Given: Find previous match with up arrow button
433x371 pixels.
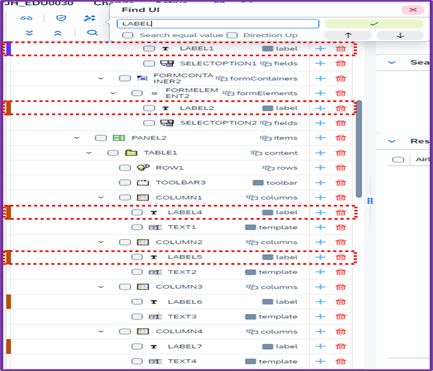Looking at the screenshot, I should 348,35.
